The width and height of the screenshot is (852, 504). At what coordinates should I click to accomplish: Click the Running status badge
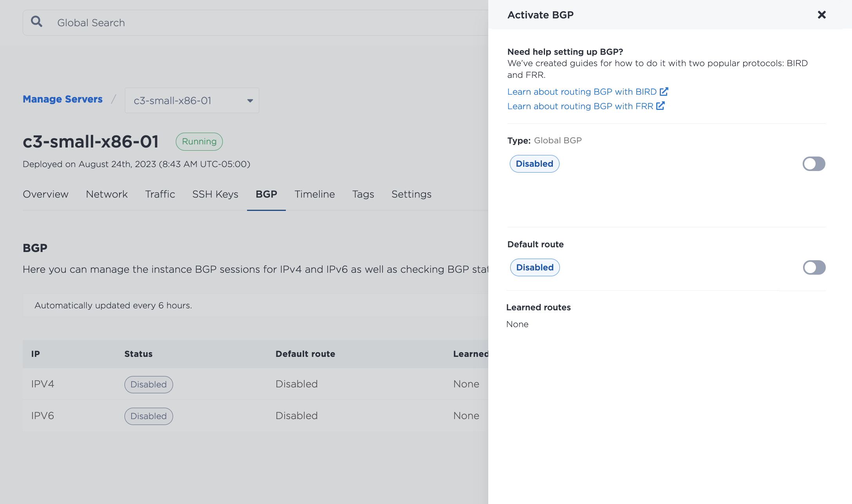tap(199, 142)
